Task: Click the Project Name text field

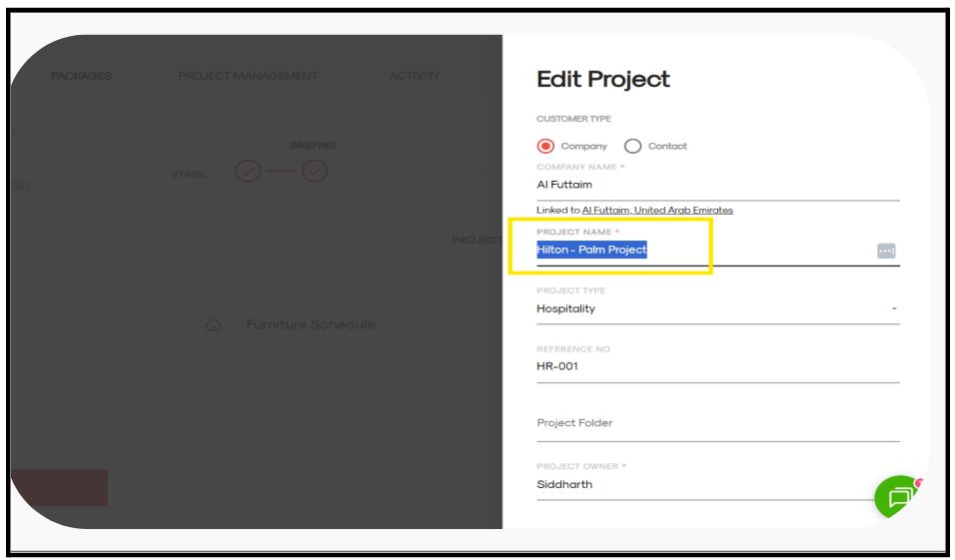Action: pos(699,251)
